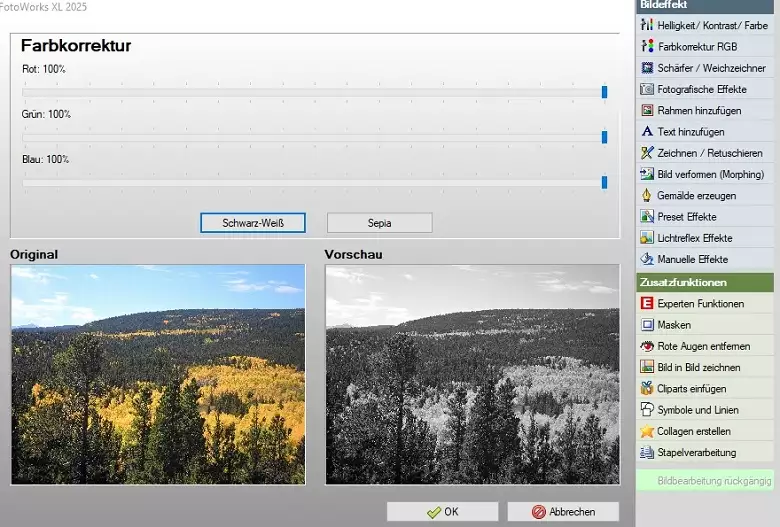The width and height of the screenshot is (780, 527).
Task: Open Rahmen hinzufügen sidebar entry
Action: pyautogui.click(x=705, y=110)
